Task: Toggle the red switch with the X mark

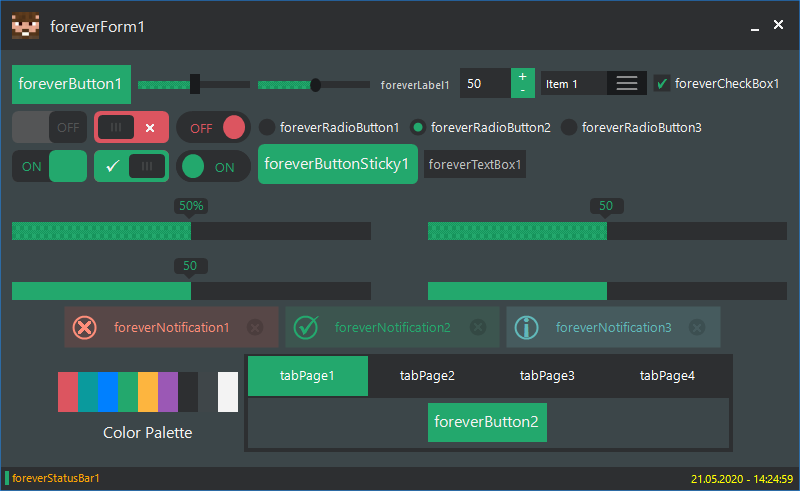Action: tap(131, 127)
